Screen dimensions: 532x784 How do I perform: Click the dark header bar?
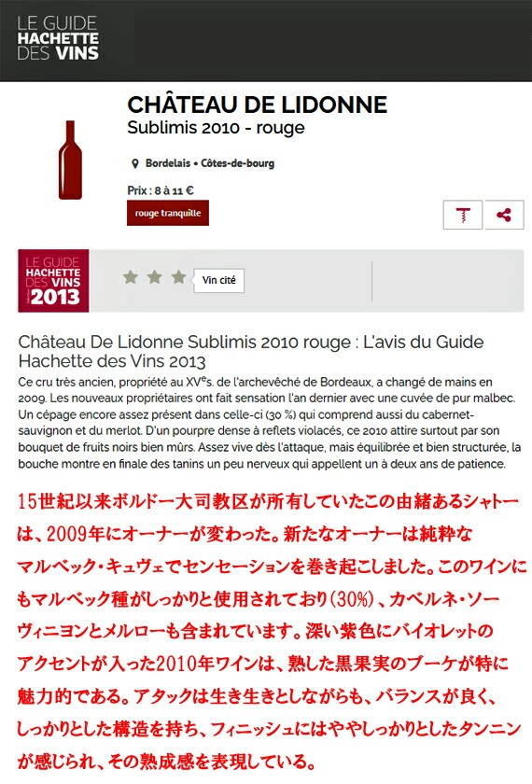(266, 40)
